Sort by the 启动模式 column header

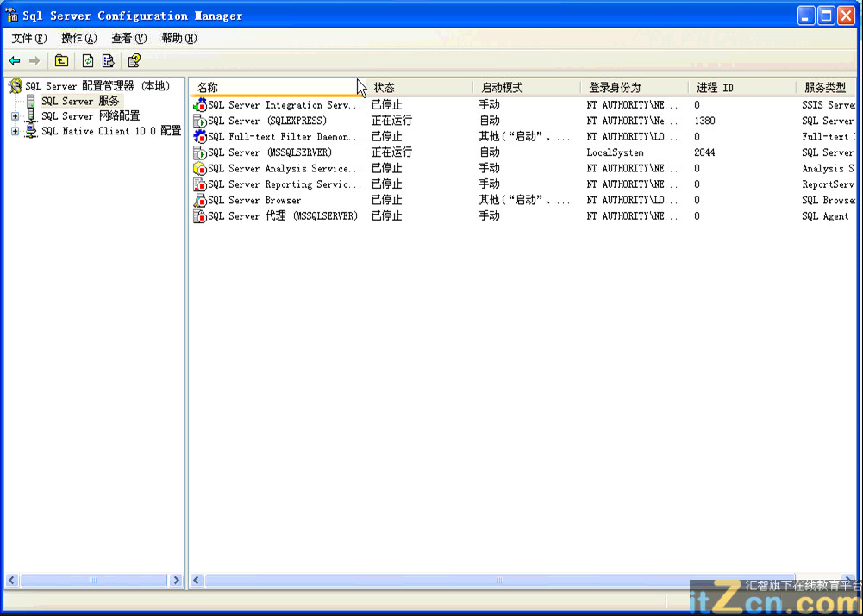point(527,88)
